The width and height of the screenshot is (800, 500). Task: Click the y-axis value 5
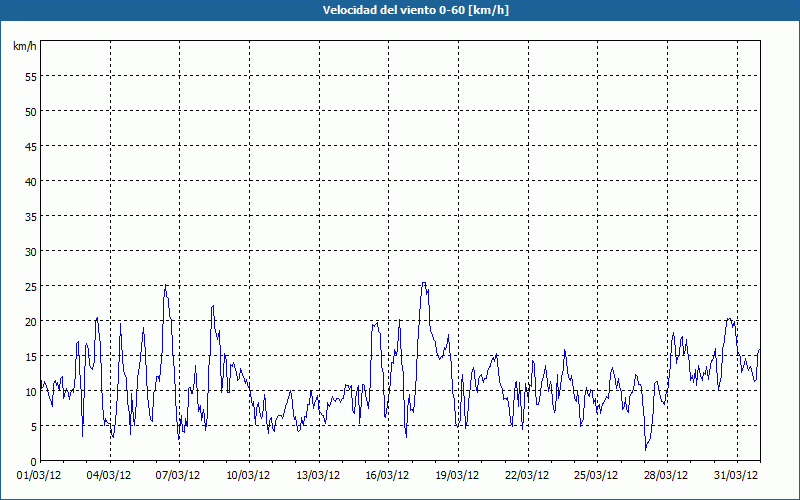34,427
